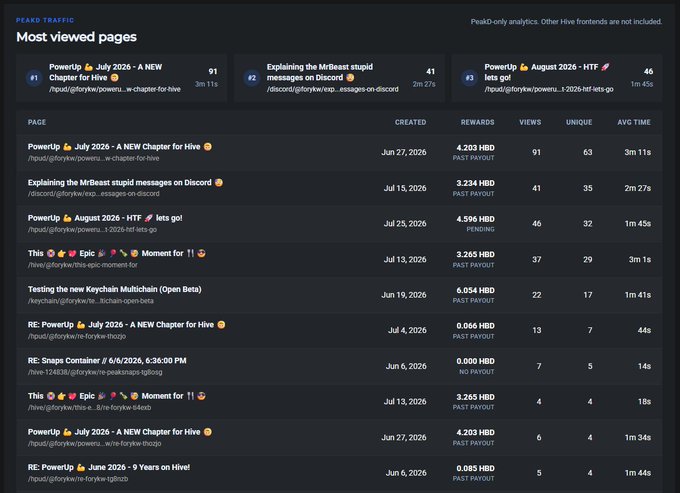Click the 'Most viewed pages' heading
The width and height of the screenshot is (680, 493).
76,37
